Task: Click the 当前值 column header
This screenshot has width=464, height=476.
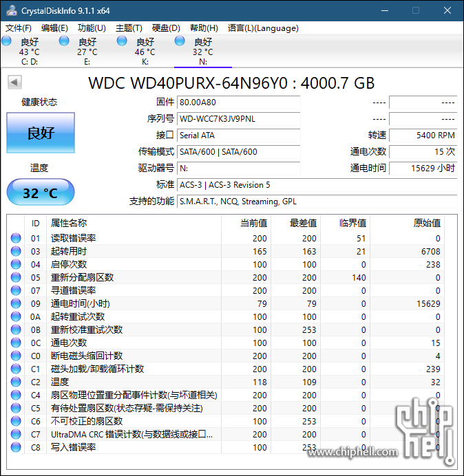Action: coord(246,223)
